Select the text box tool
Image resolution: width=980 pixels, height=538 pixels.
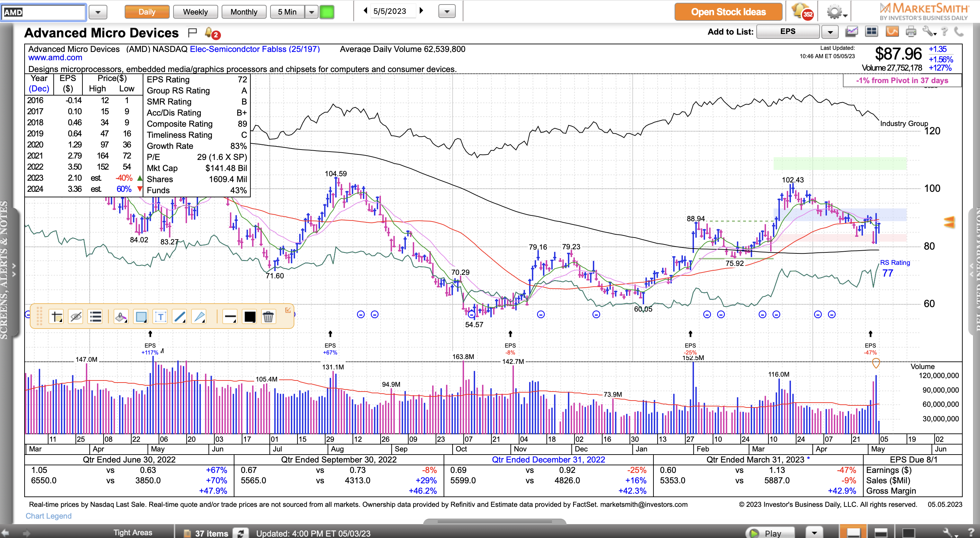(160, 316)
